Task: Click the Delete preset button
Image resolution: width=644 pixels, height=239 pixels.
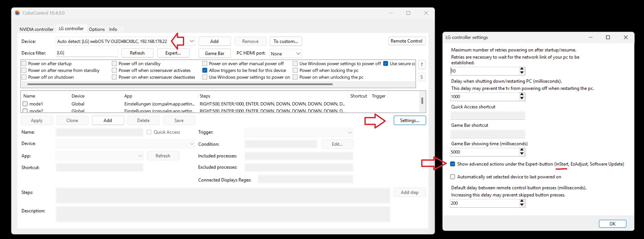Action: click(x=143, y=120)
